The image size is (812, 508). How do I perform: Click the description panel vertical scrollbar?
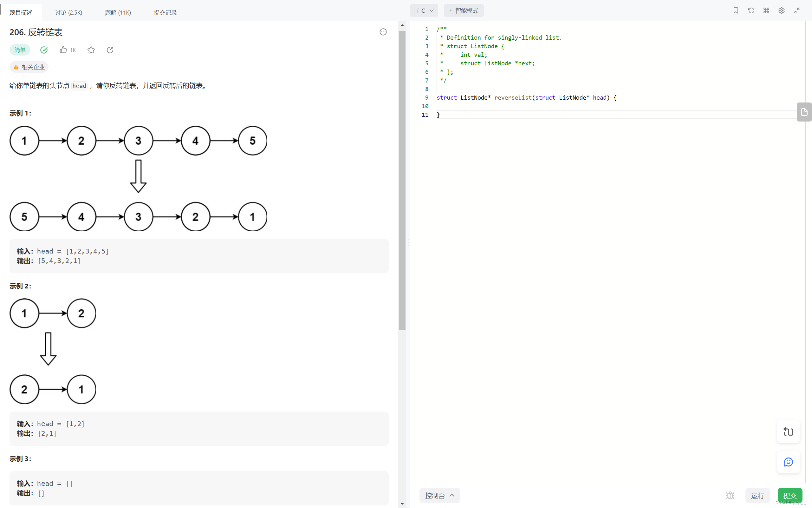(x=402, y=181)
